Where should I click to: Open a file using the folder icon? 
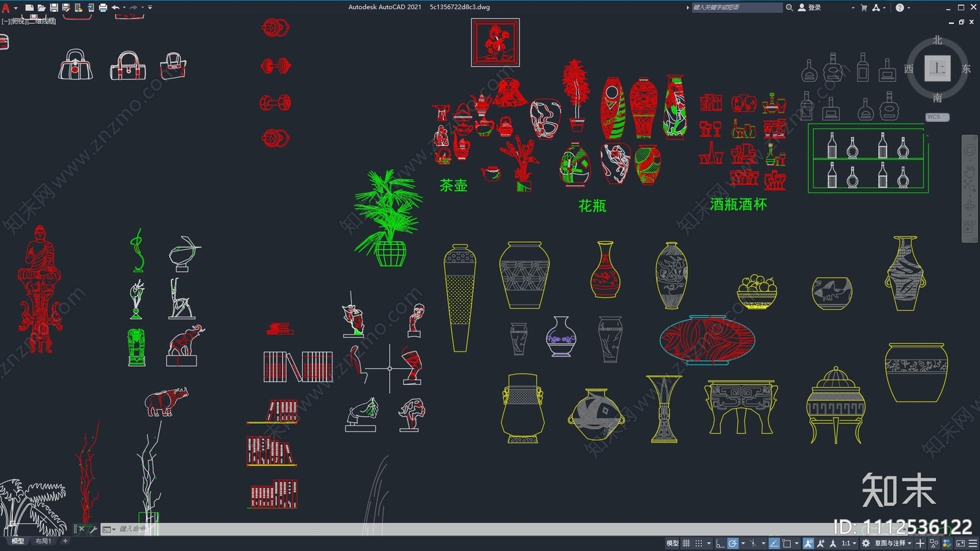(x=41, y=7)
